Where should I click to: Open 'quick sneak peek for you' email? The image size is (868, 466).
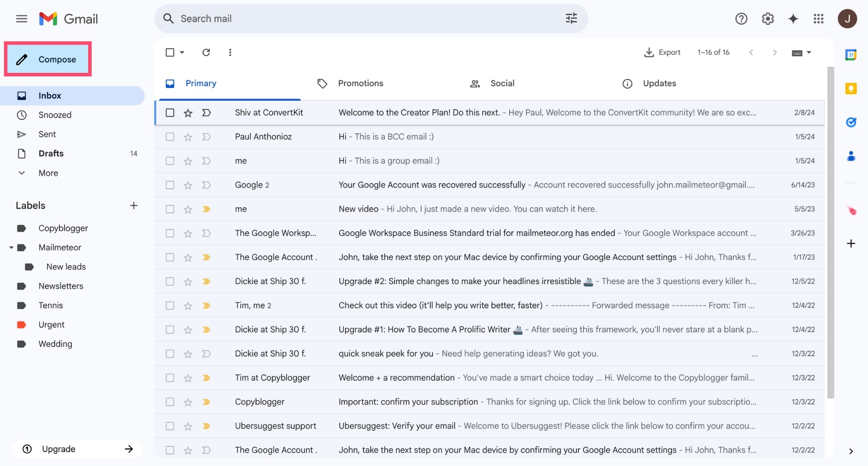(489, 354)
